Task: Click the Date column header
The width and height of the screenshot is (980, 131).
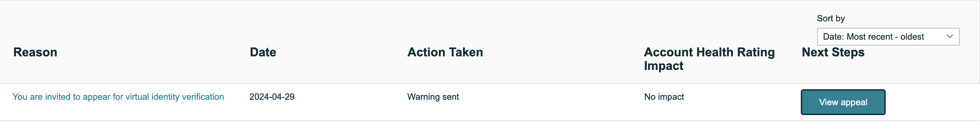Action: click(263, 52)
